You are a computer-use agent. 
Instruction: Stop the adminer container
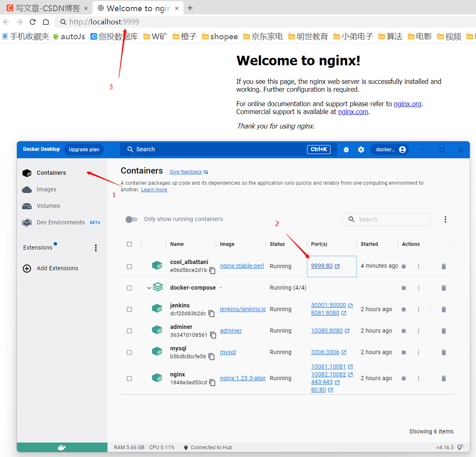[403, 331]
